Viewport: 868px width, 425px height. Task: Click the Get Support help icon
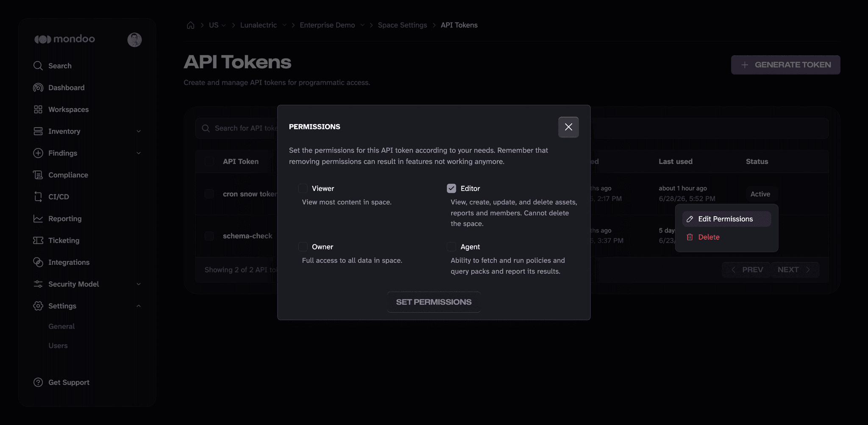pos(38,382)
